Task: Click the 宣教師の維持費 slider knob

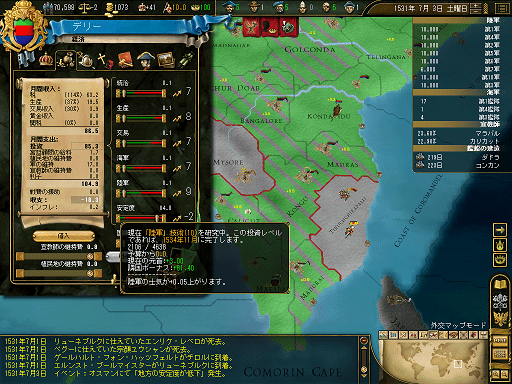Action: point(89,256)
